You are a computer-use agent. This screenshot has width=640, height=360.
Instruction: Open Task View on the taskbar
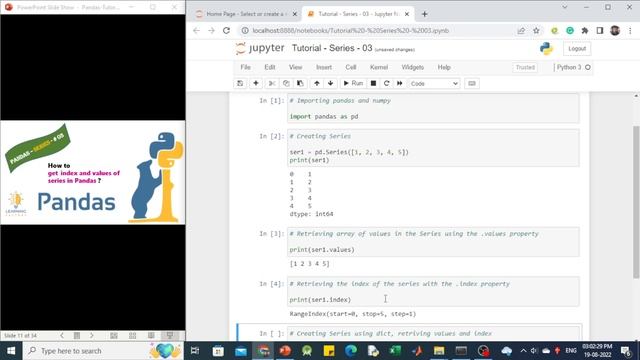(x=195, y=351)
